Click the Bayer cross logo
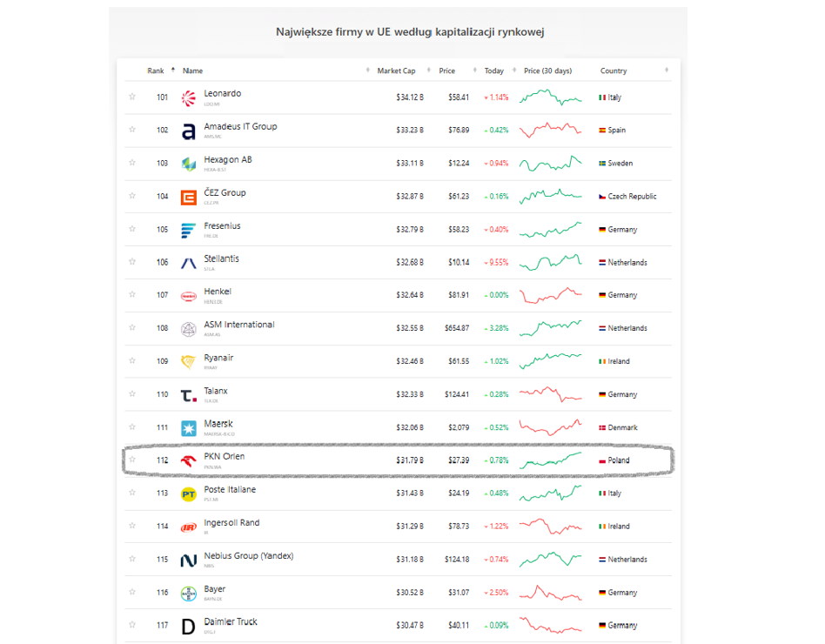This screenshot has width=825, height=644. tap(188, 594)
